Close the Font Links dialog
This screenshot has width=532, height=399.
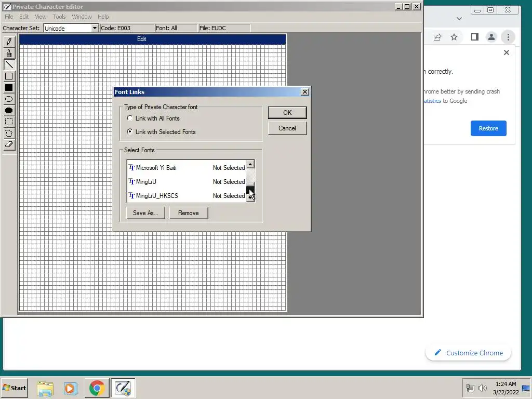(x=304, y=91)
